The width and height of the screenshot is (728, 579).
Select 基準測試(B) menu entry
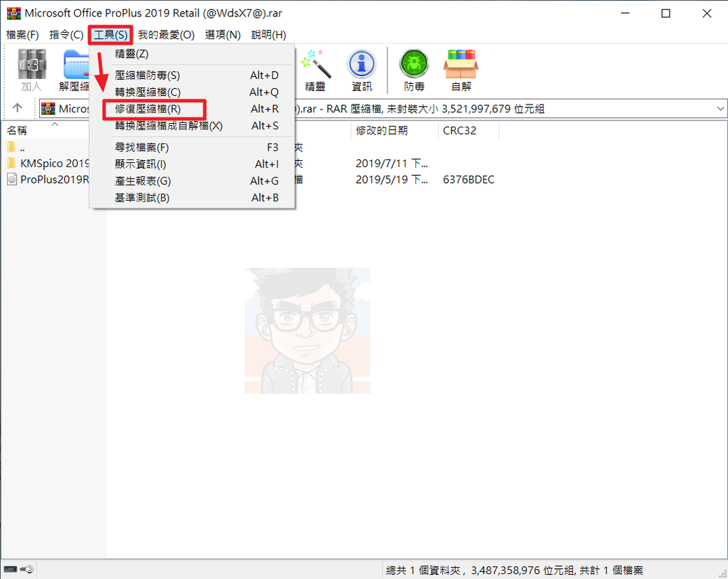pyautogui.click(x=192, y=198)
